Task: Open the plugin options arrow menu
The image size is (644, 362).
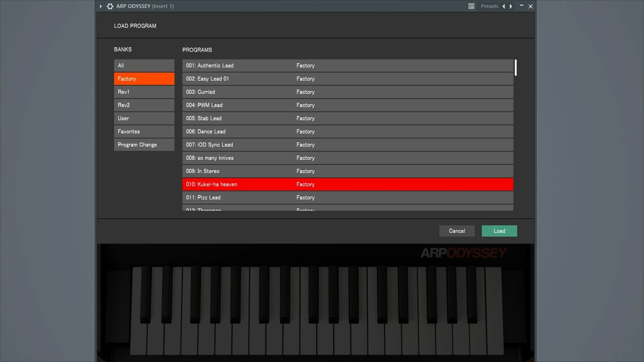Action: coord(101,6)
